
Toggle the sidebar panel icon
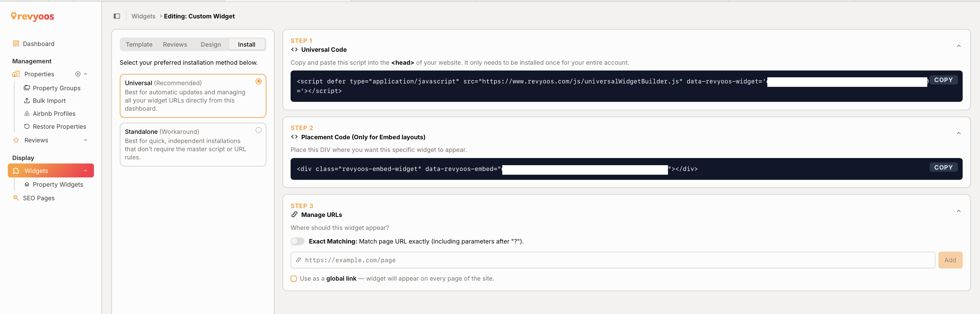coord(117,16)
